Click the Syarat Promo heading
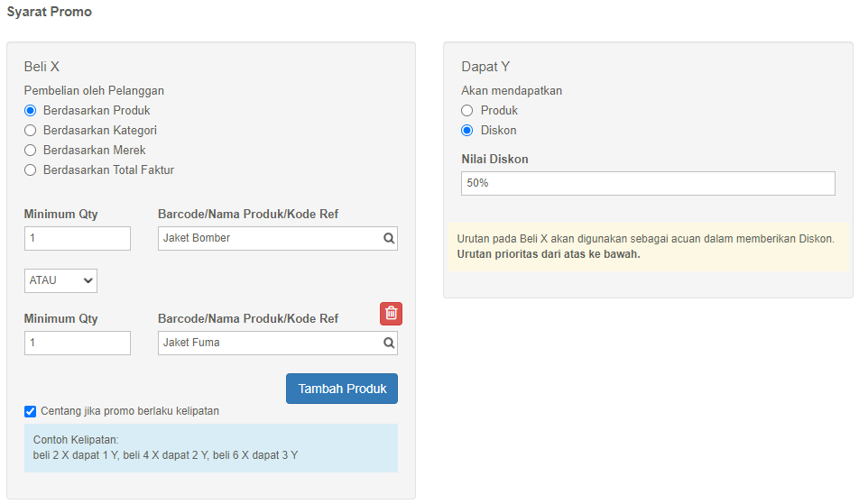The height and width of the screenshot is (504, 859). [x=50, y=12]
